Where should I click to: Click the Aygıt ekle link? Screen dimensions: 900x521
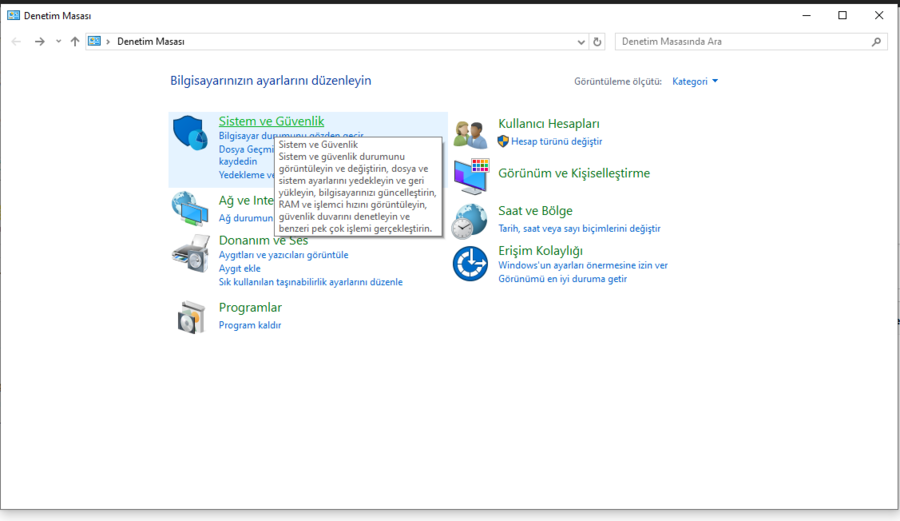(239, 269)
